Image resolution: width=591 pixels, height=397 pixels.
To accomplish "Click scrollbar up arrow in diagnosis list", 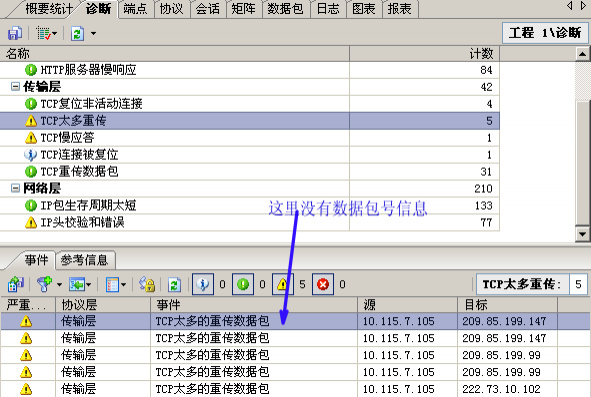I will tap(582, 54).
